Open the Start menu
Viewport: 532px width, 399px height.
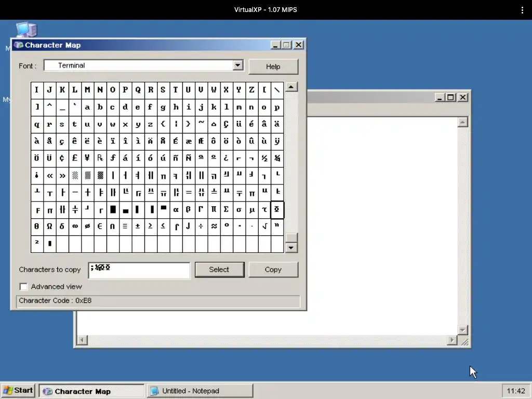click(x=18, y=391)
